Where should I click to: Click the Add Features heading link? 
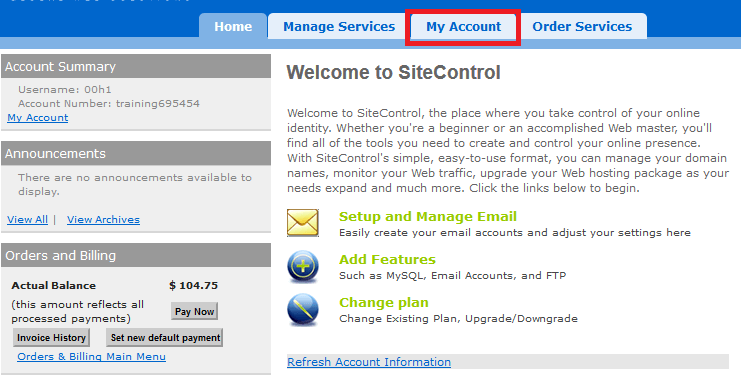coord(387,259)
